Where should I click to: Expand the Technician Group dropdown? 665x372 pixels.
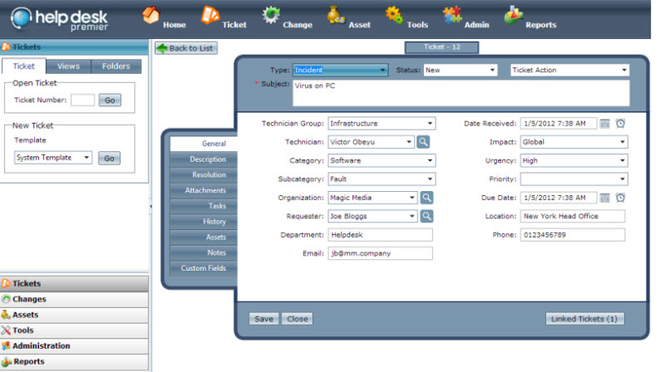pos(382,123)
